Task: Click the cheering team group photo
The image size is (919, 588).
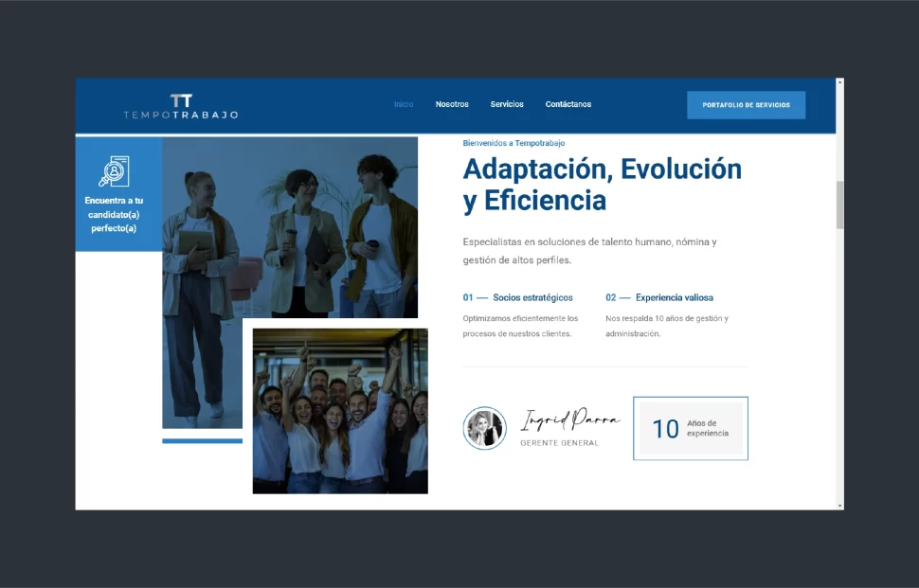Action: tap(340, 411)
